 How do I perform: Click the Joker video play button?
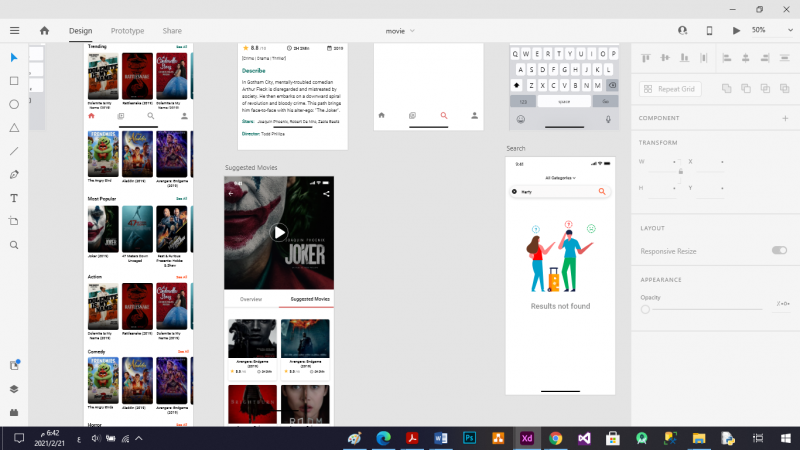pos(279,233)
